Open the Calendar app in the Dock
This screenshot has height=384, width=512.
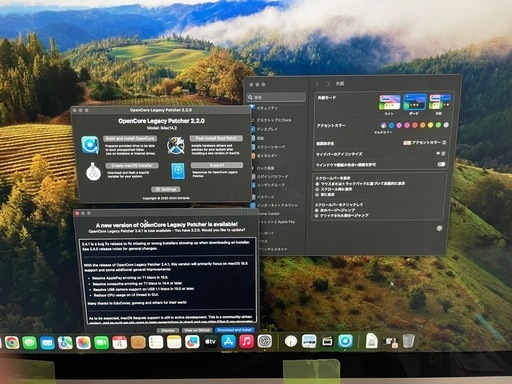click(x=120, y=342)
